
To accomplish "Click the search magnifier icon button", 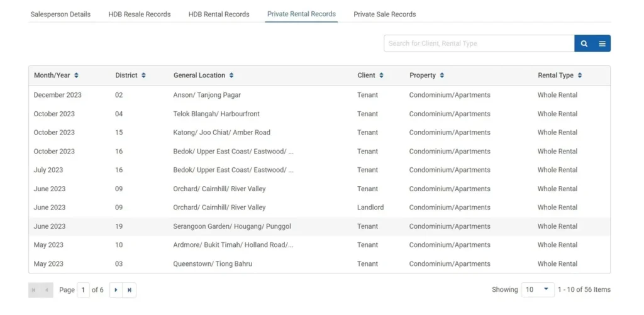I will pos(584,43).
